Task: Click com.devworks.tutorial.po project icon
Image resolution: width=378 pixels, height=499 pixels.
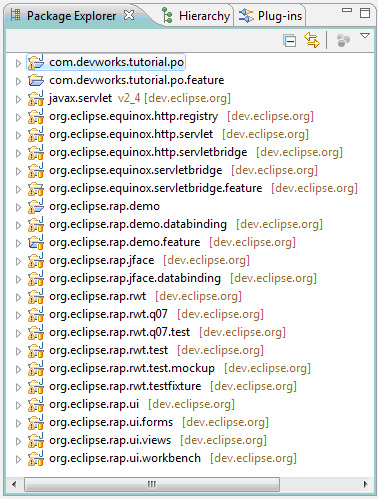Action: (x=36, y=62)
